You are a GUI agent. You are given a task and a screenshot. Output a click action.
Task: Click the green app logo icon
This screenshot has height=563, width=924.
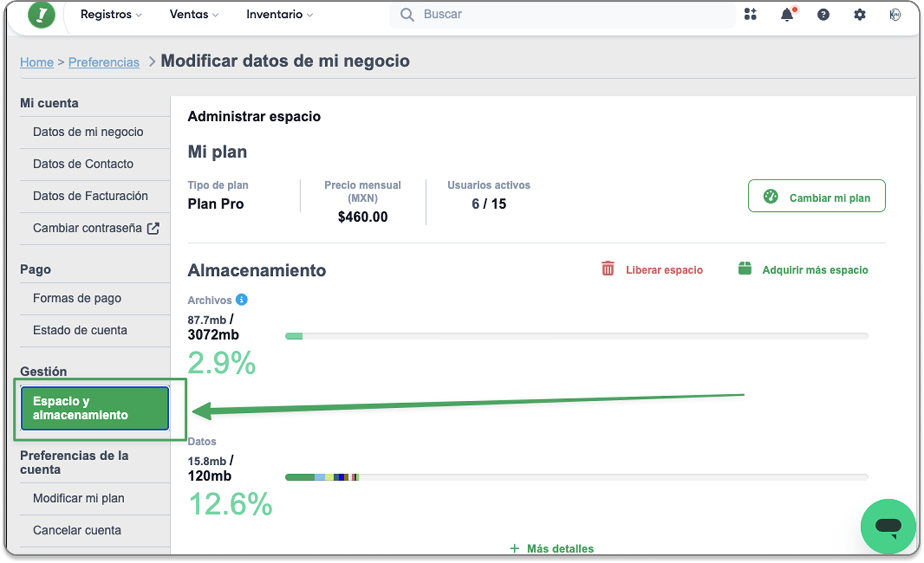coord(42,14)
